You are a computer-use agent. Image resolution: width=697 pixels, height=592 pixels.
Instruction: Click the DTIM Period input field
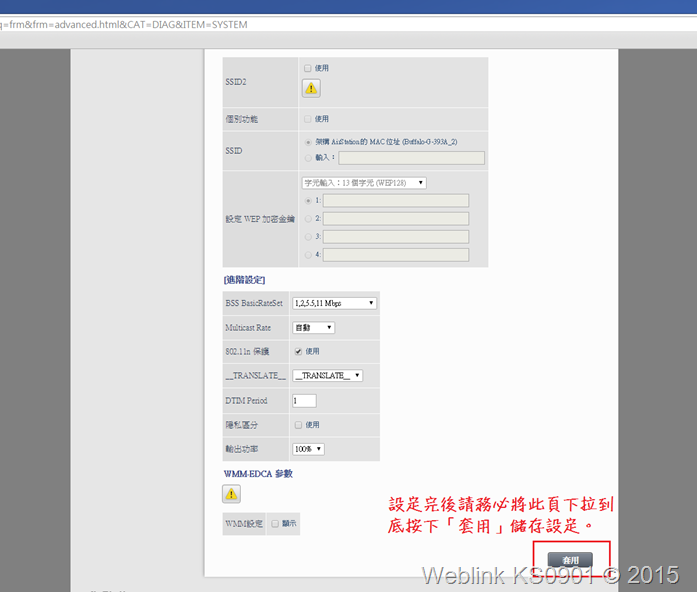pos(304,401)
